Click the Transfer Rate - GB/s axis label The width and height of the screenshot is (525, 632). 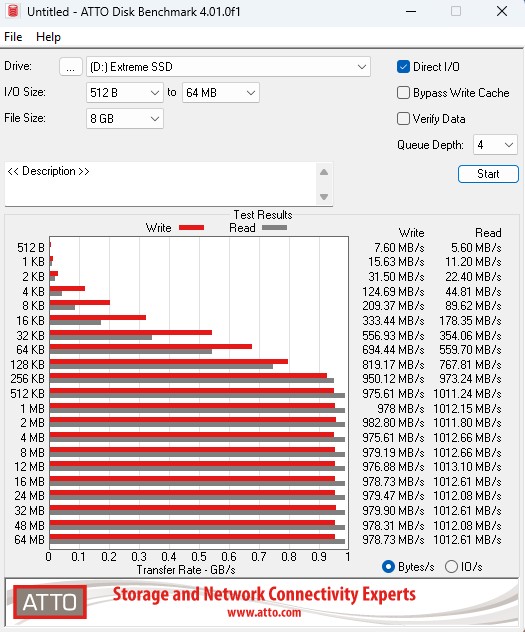point(186,570)
